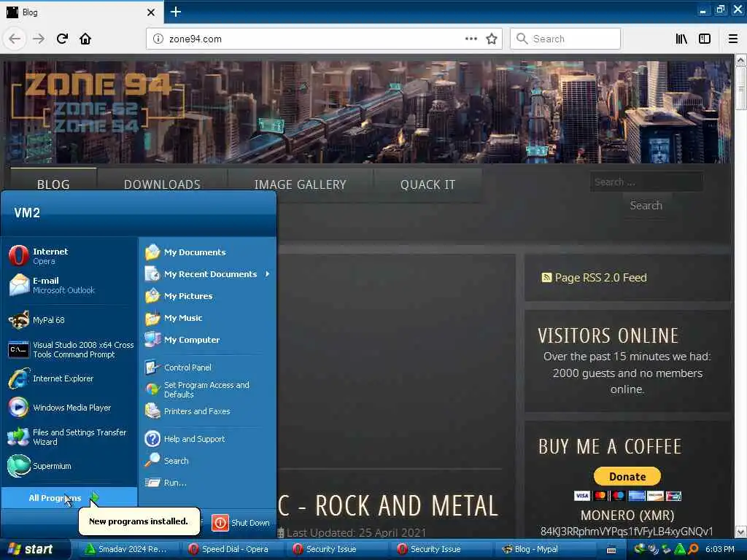Click the VISITORS ONLINE heading

[608, 335]
